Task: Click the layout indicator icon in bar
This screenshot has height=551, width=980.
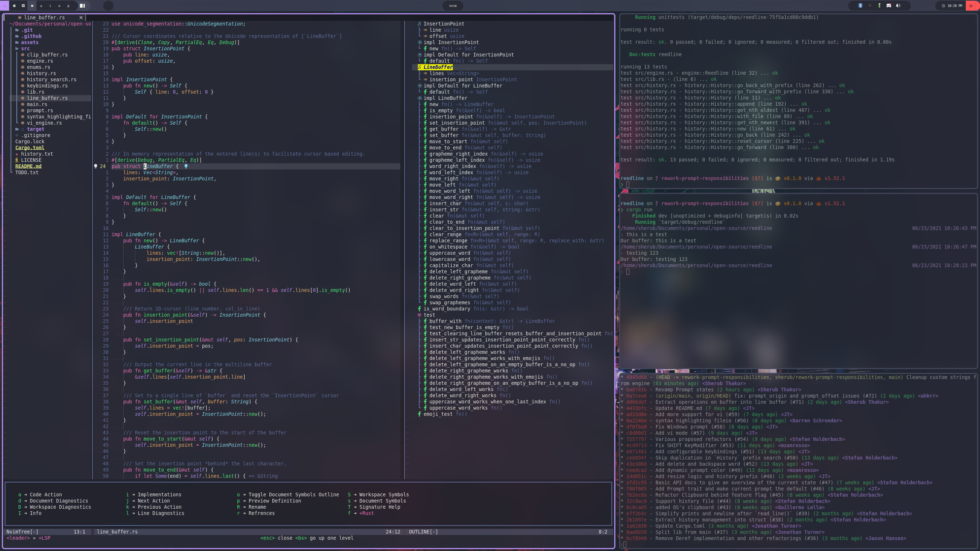Action: coord(82,6)
